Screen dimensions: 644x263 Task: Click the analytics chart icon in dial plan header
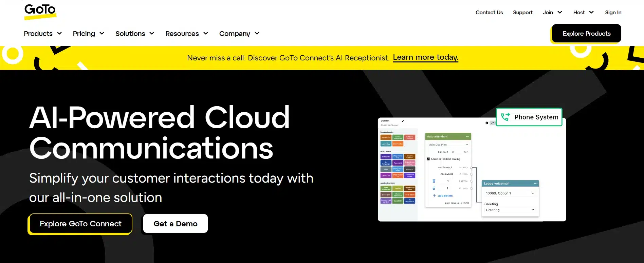tap(493, 123)
